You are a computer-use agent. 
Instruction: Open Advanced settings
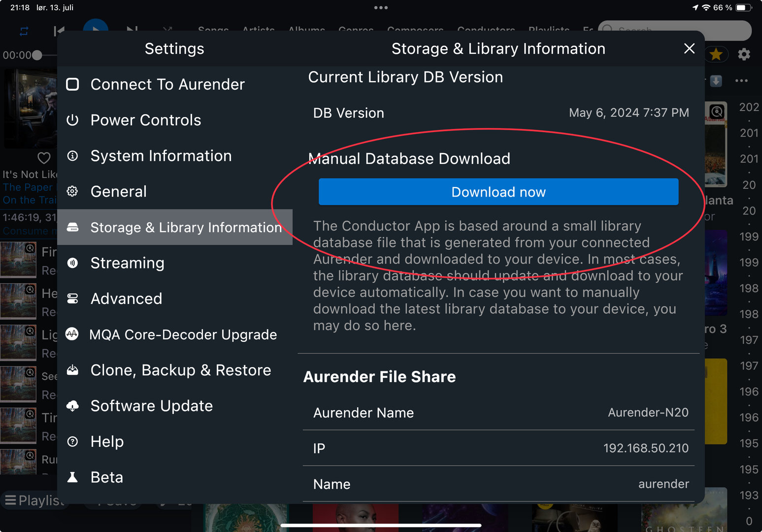tap(126, 299)
